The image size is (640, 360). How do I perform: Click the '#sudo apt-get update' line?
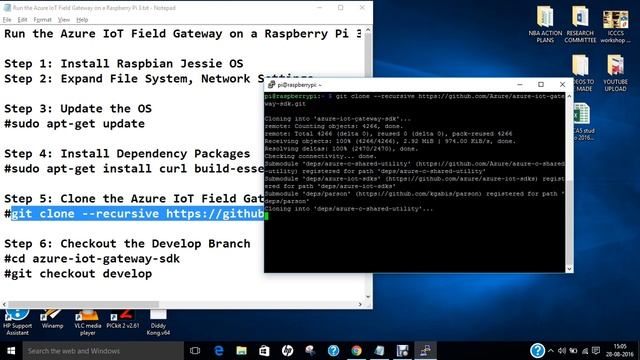(74, 123)
